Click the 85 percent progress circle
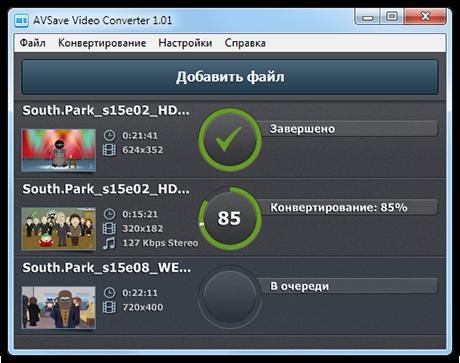Viewport: 460px width, 363px height. point(230,219)
